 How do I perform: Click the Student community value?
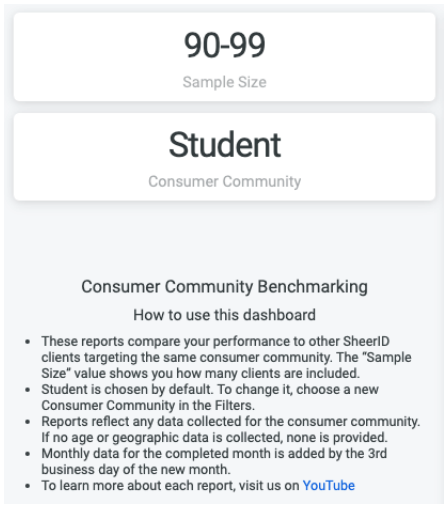225,145
